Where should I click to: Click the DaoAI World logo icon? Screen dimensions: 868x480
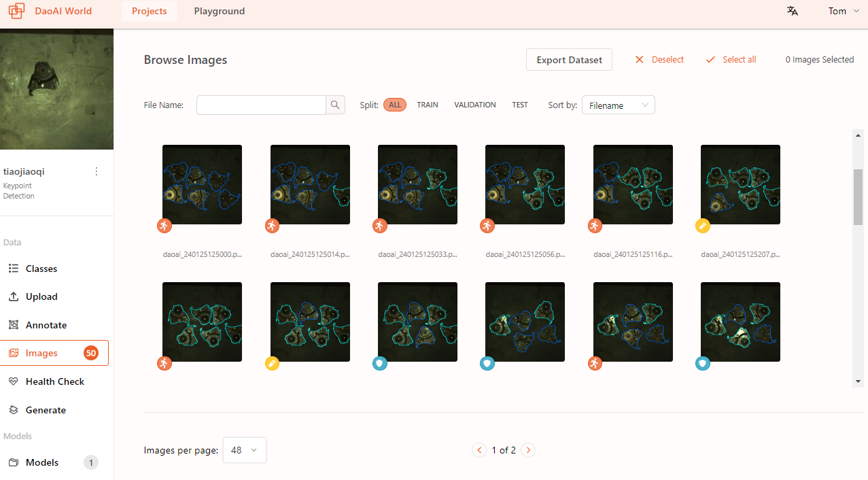coord(17,11)
